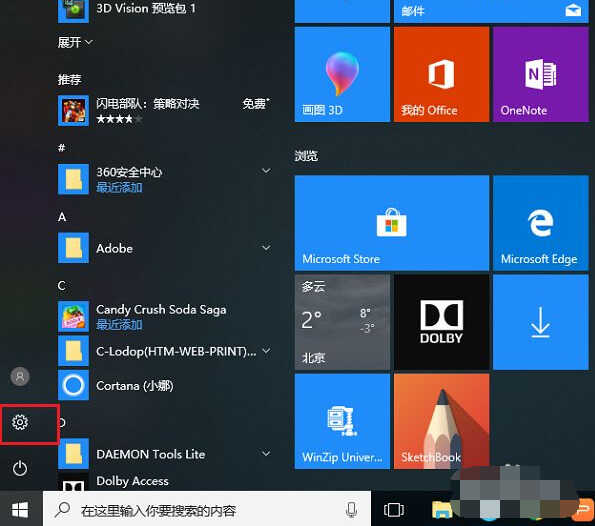Open the recommended 闪电部队 game
The width and height of the screenshot is (595, 526).
[x=165, y=110]
